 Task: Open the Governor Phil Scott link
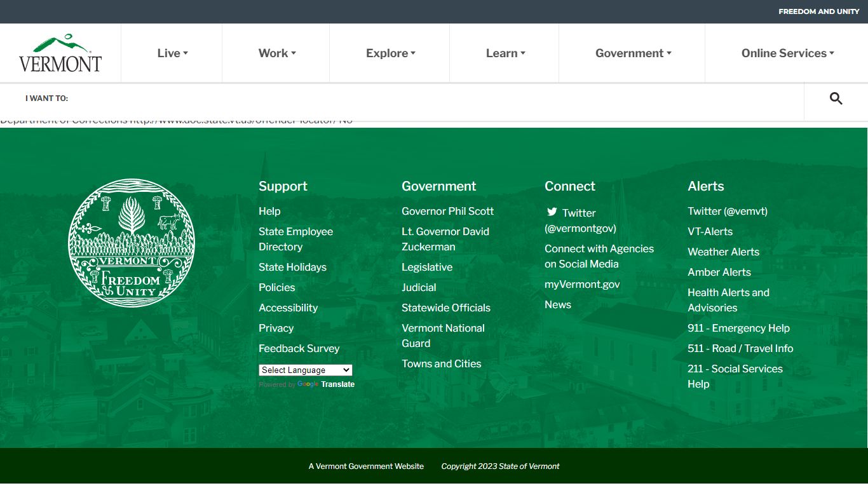pyautogui.click(x=447, y=211)
